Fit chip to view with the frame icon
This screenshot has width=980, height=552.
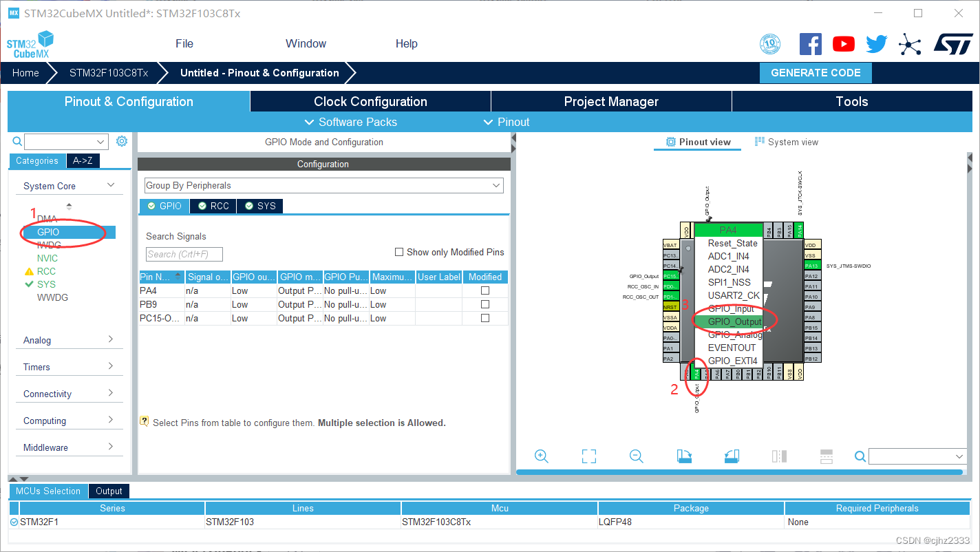[x=588, y=456]
